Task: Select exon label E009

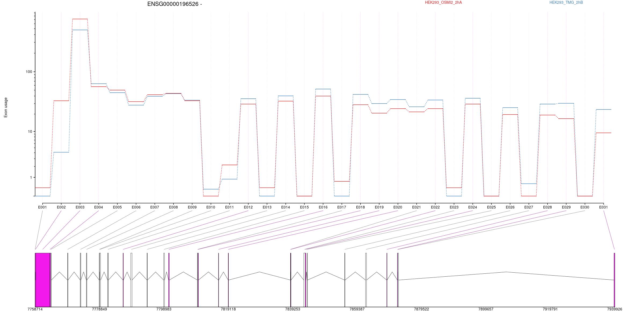Action: coord(192,207)
